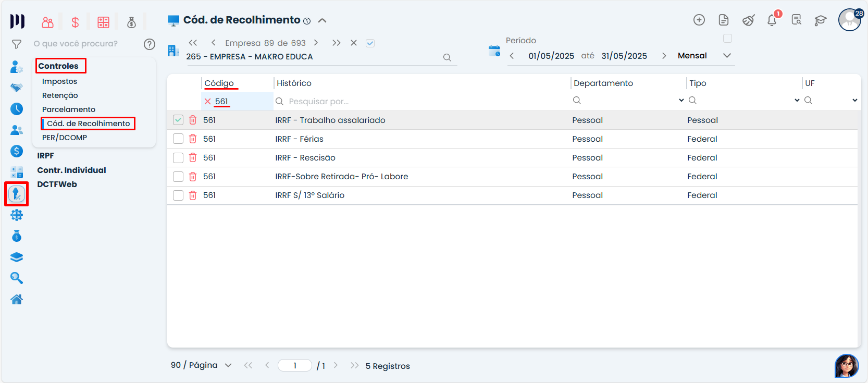The height and width of the screenshot is (383, 868).
Task: Open the DCTFWeb section
Action: (57, 184)
